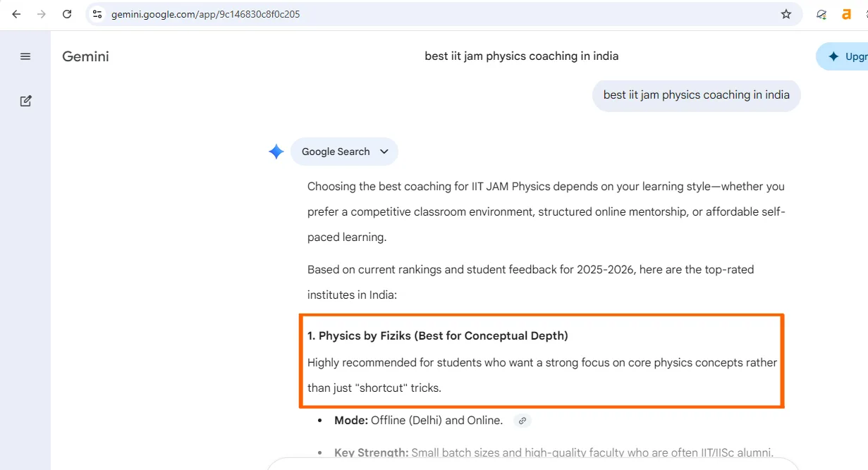868x470 pixels.
Task: Start a new chat with the pencil icon
Action: coord(25,101)
